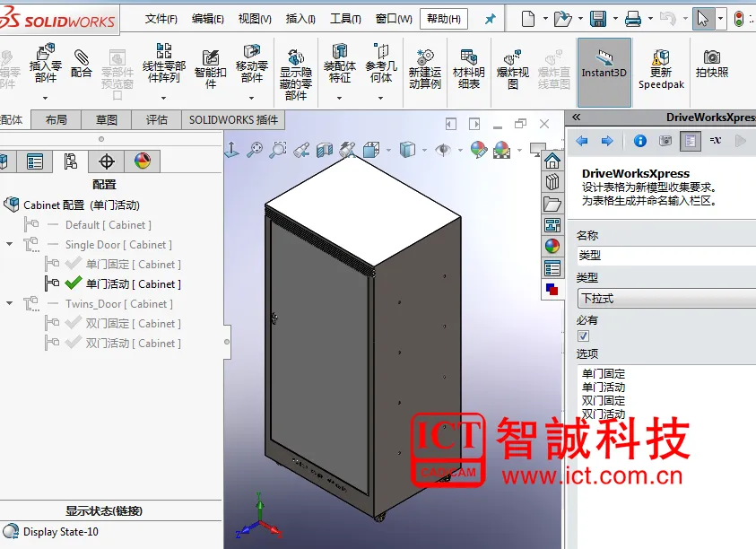Select Display State-10 entry
The height and width of the screenshot is (549, 756).
(61, 532)
